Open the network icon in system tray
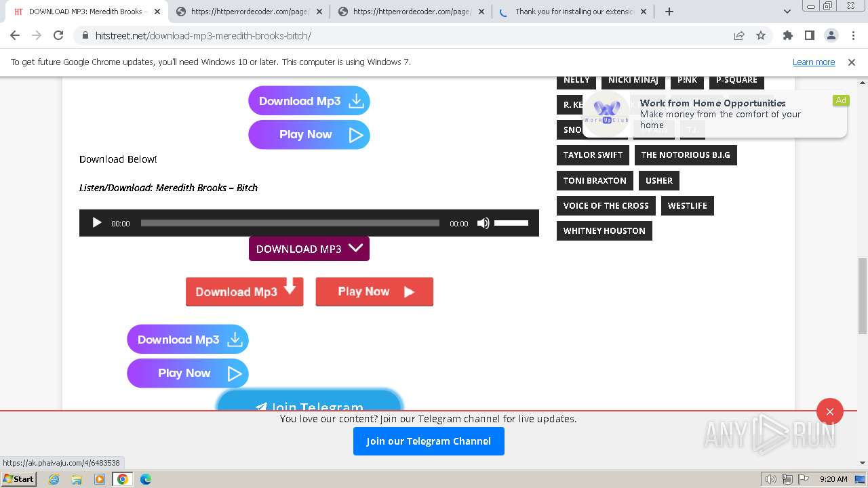868x488 pixels. click(787, 479)
